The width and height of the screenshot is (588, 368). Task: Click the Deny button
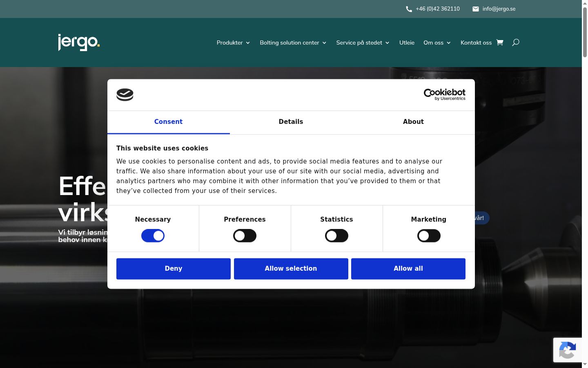174,269
